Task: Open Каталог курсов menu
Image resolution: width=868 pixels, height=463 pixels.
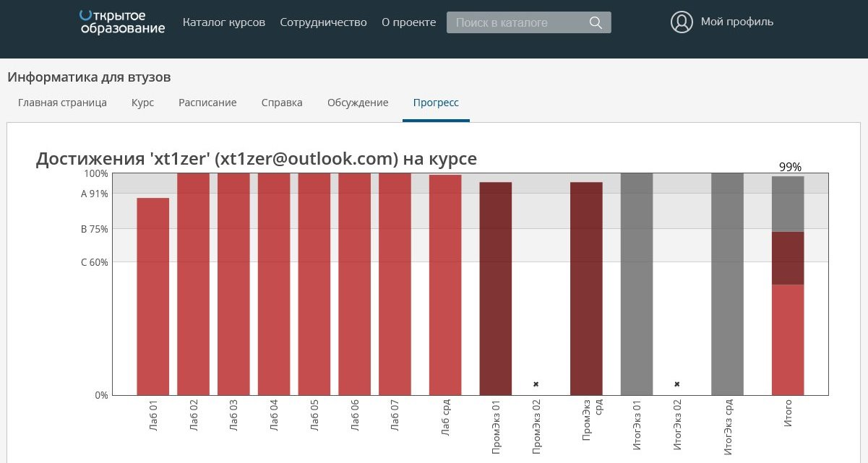Action: (224, 22)
